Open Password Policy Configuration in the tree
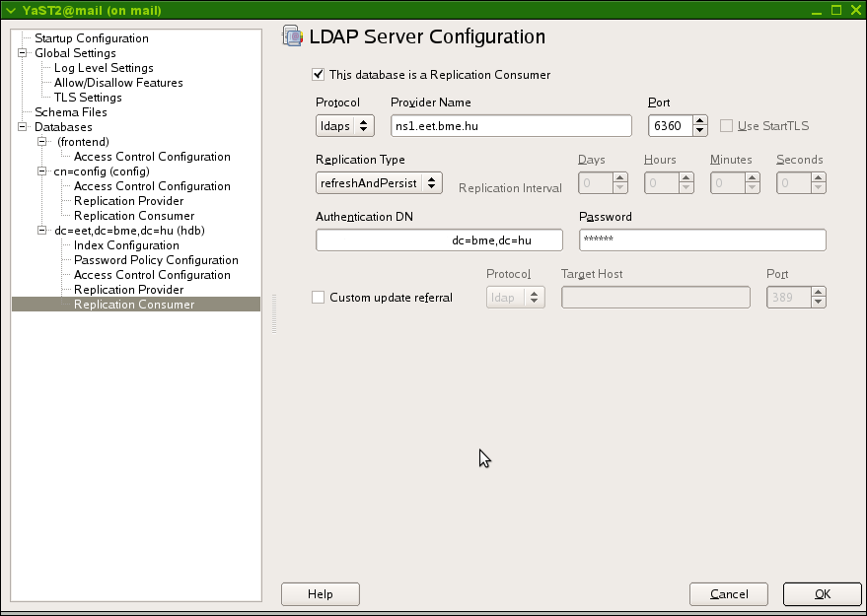Viewport: 867px width, 616px height. click(x=156, y=260)
